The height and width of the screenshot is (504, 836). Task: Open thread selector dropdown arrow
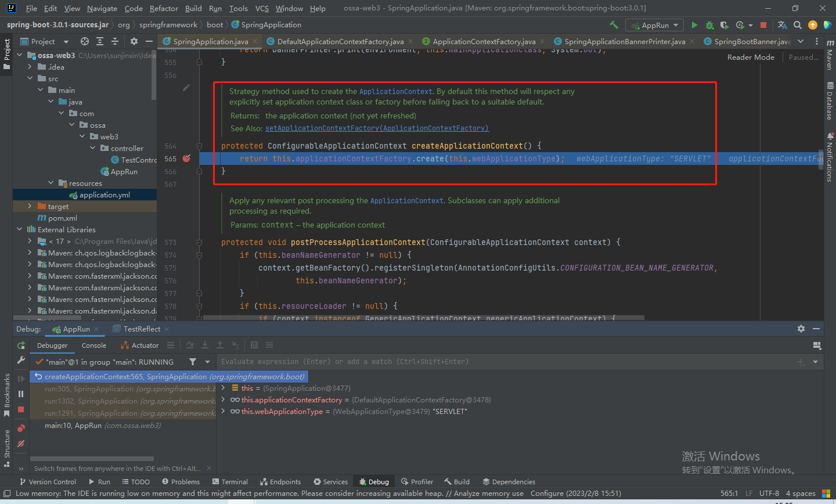(207, 362)
